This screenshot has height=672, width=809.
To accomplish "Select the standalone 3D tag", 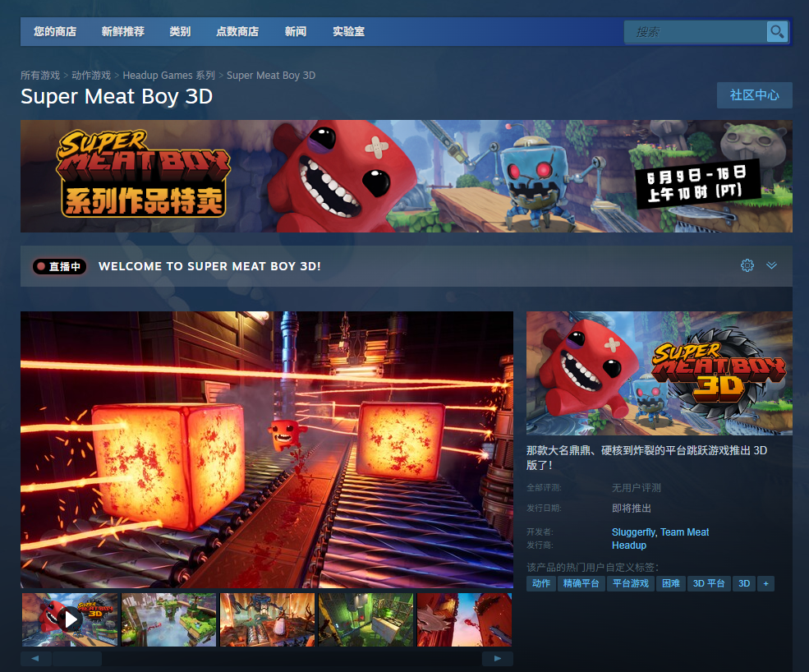I will [x=744, y=584].
